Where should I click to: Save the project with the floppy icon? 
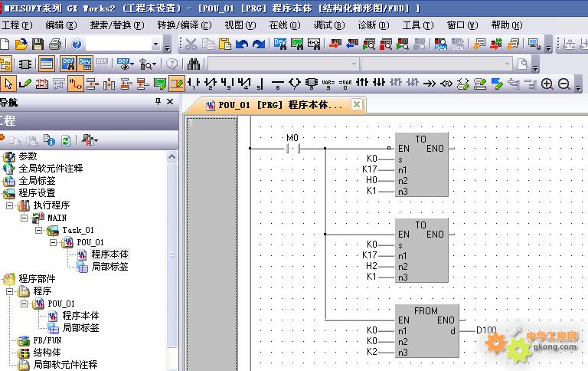pyautogui.click(x=38, y=44)
